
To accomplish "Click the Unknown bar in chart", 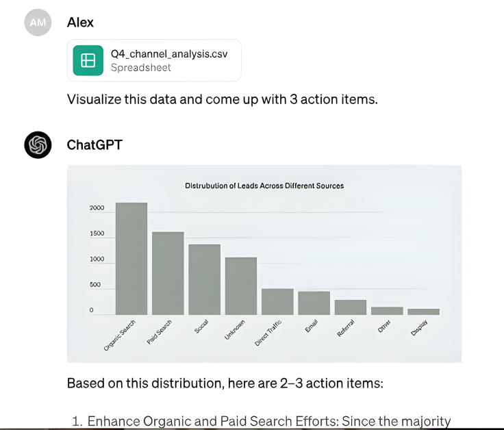I will coord(241,286).
